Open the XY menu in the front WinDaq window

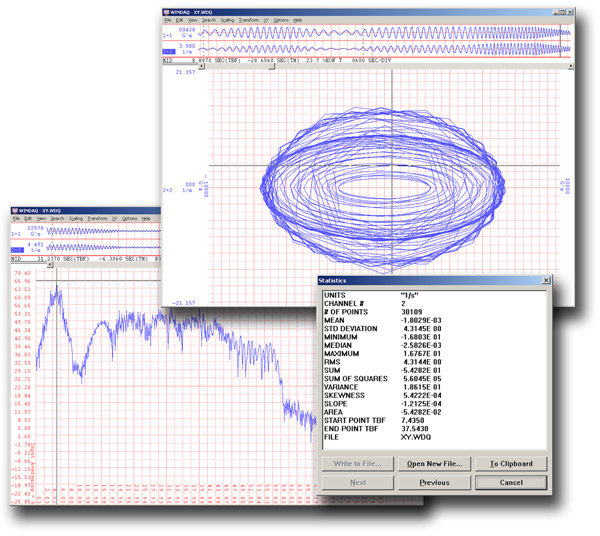click(x=266, y=20)
